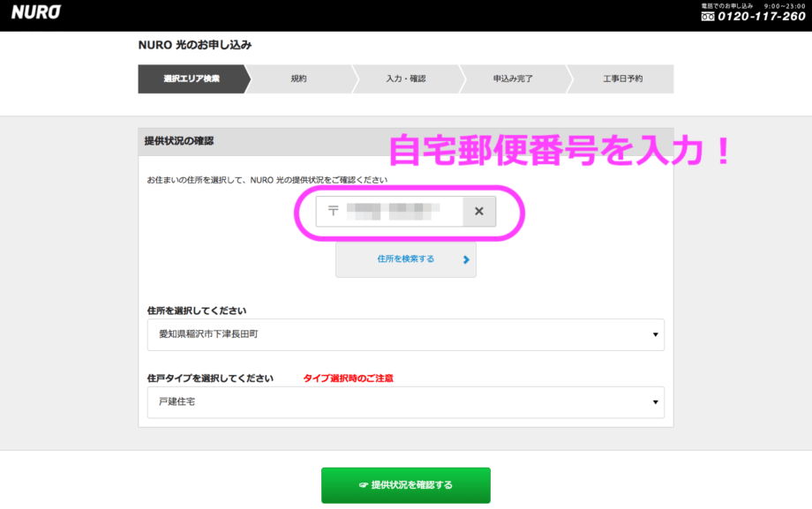Screen dimensions: 812x509
Task: Click the free-dial phone icon
Action: pyautogui.click(x=707, y=17)
